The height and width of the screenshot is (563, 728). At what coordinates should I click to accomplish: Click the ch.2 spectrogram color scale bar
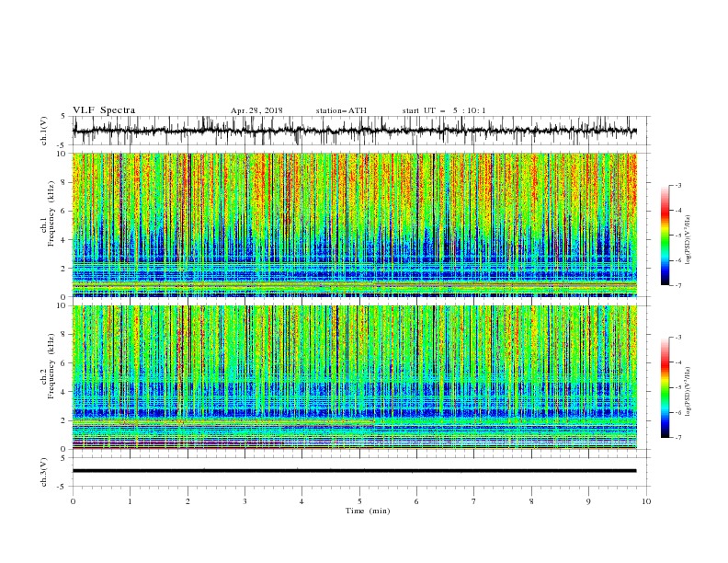click(665, 387)
